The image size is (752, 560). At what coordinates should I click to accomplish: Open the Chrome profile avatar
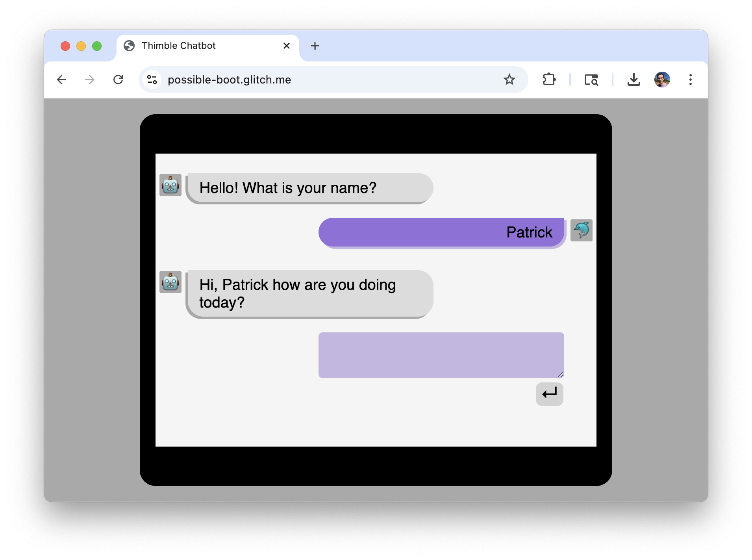(x=662, y=80)
